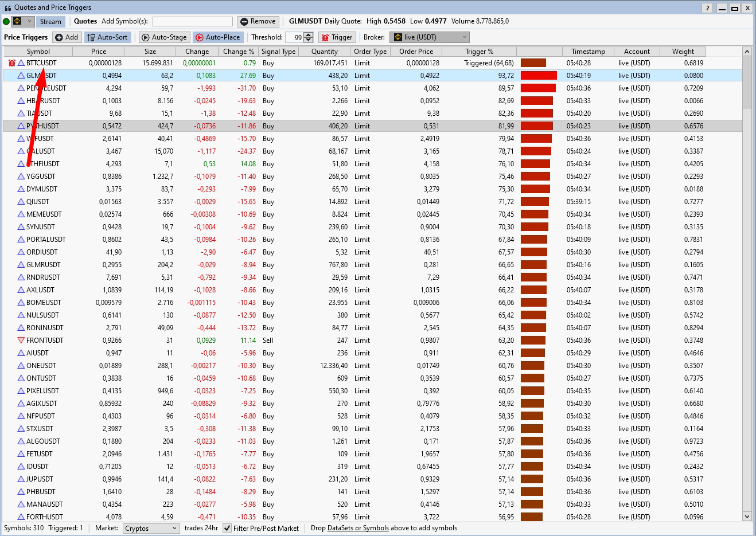Click the Add Symbol(s) input field

point(193,22)
